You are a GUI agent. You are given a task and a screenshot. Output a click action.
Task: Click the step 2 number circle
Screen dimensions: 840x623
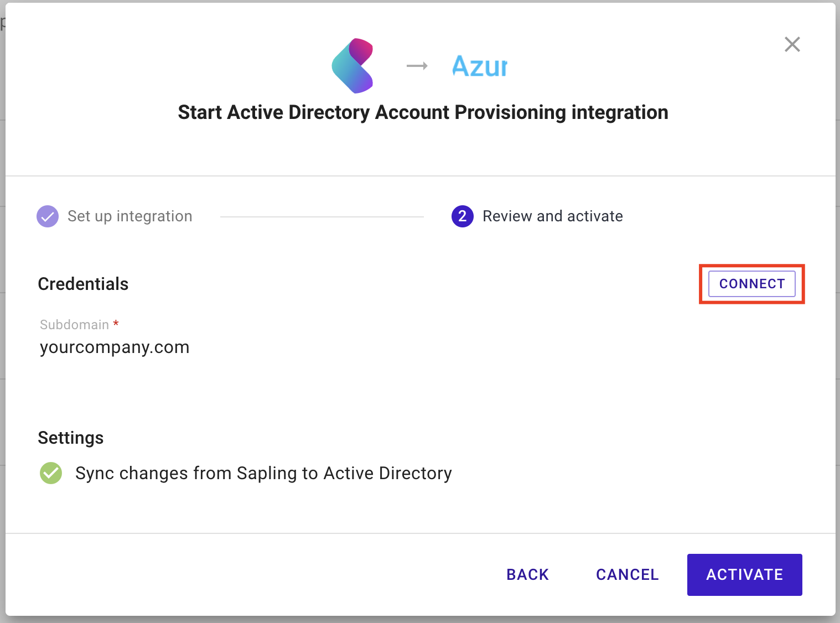[462, 216]
